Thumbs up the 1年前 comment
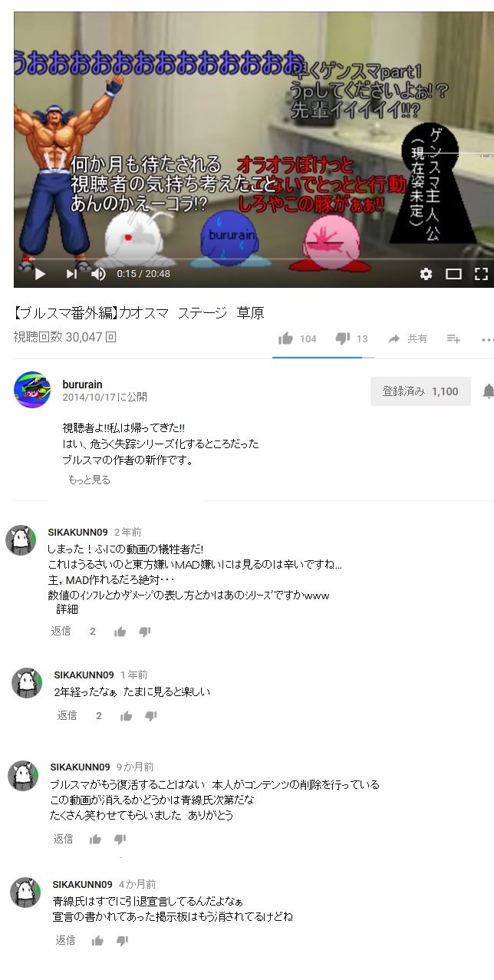The image size is (494, 980). click(126, 716)
